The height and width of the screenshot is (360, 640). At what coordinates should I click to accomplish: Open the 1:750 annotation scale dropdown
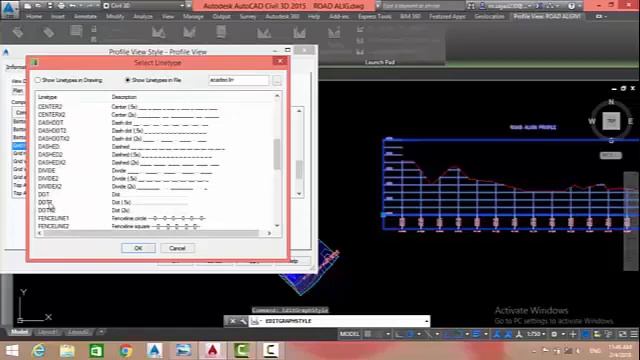(x=536, y=334)
